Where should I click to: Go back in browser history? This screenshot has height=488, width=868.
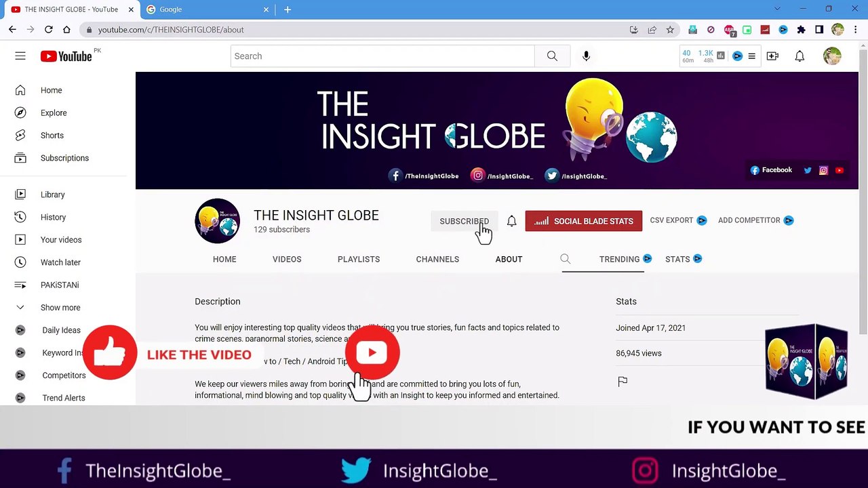click(x=12, y=30)
